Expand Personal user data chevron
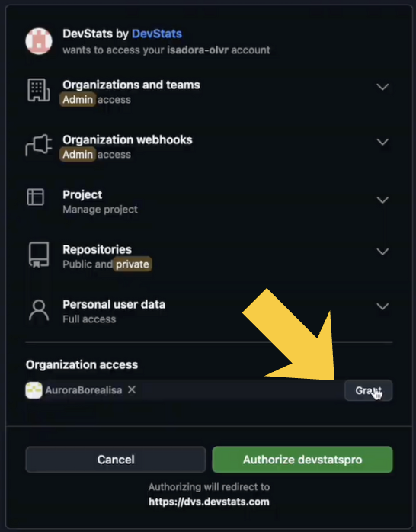The image size is (416, 532). click(x=382, y=306)
